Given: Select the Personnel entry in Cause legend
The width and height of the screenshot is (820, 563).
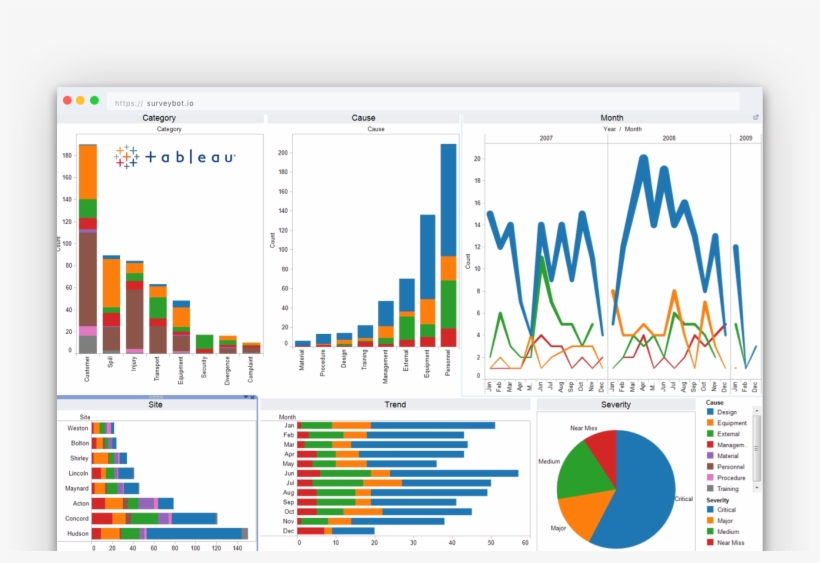Looking at the screenshot, I should point(725,467).
